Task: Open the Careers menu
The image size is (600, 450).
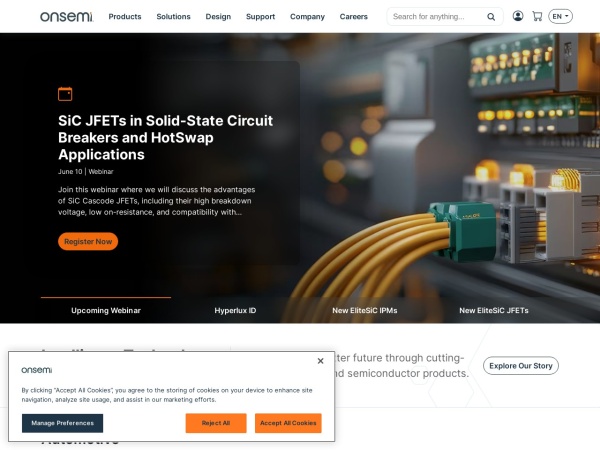Action: 354,16
